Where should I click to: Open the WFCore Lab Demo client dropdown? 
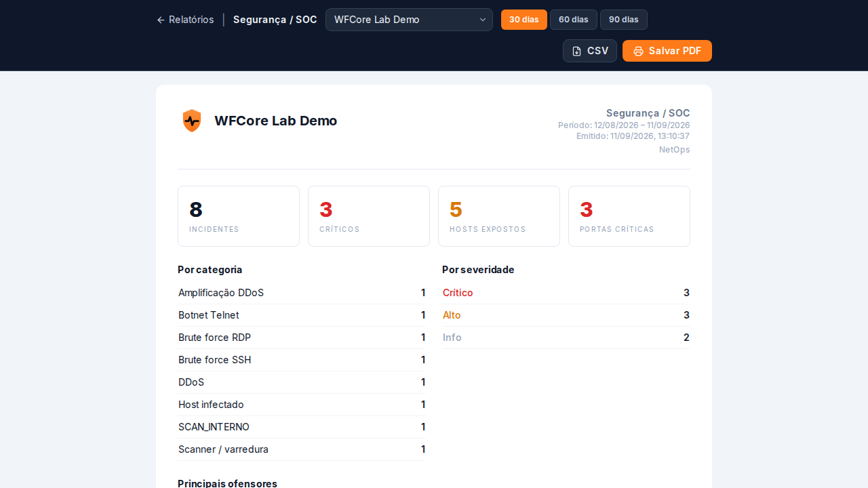pyautogui.click(x=409, y=20)
